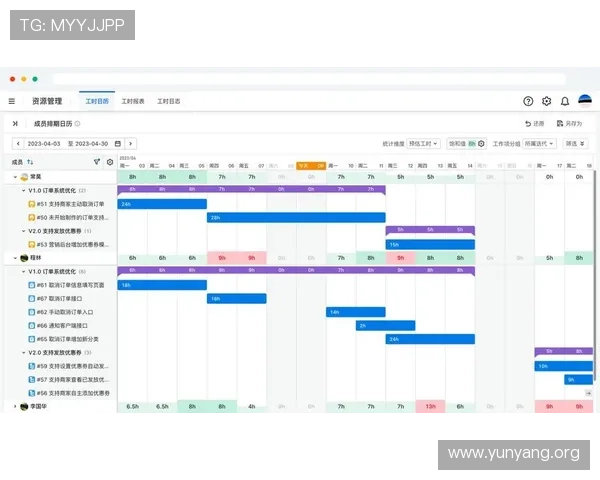
Task: Collapse first member row above V1.0 订单系统优化 (2)
Action: 15,177
